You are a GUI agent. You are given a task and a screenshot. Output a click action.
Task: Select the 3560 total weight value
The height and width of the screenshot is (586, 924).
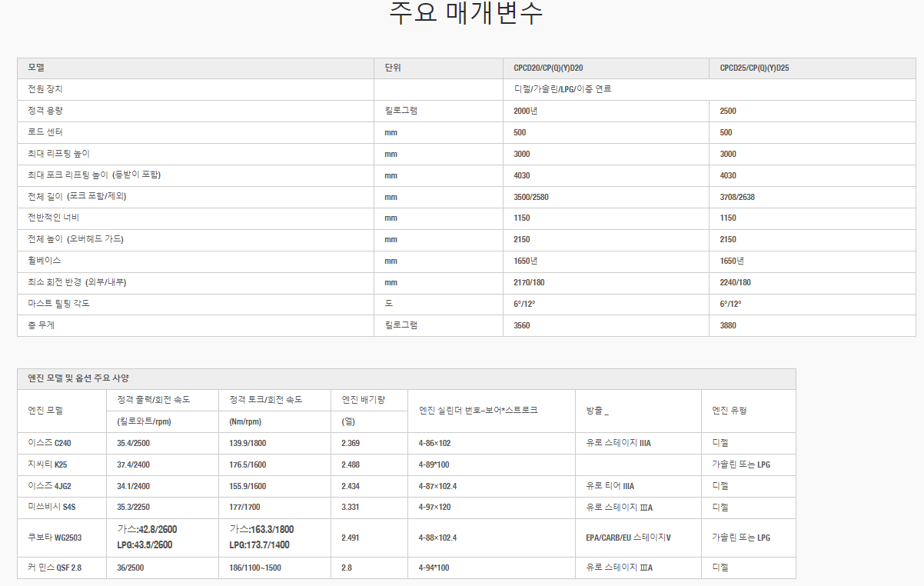[522, 325]
